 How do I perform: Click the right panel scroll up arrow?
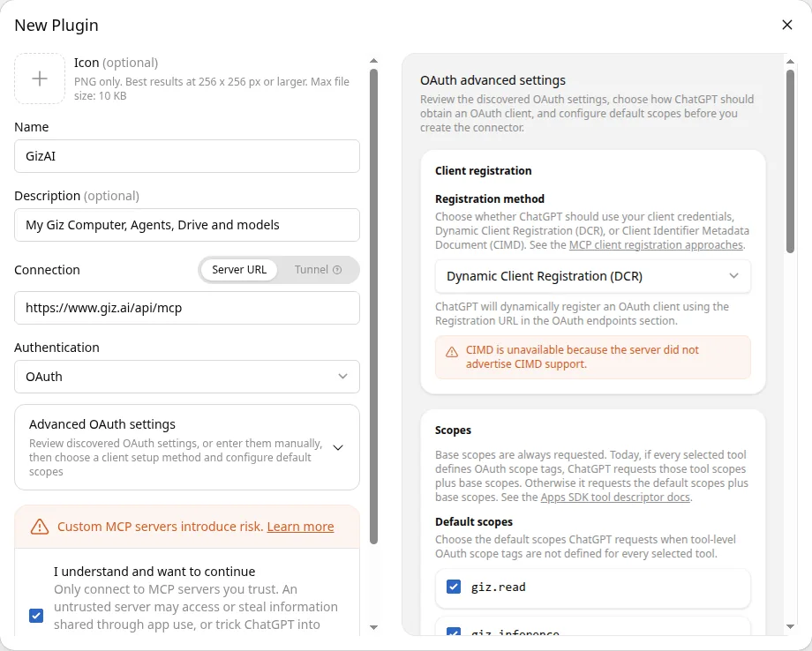(x=790, y=61)
